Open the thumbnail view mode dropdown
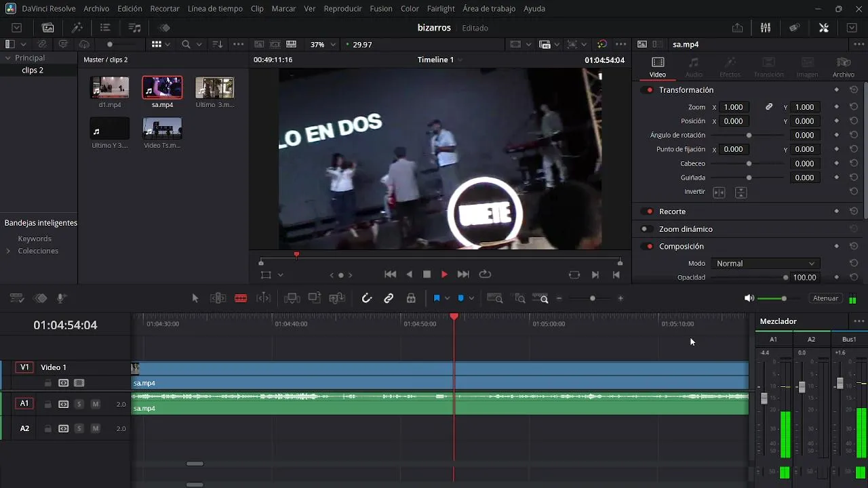868x488 pixels. pyautogui.click(x=168, y=44)
